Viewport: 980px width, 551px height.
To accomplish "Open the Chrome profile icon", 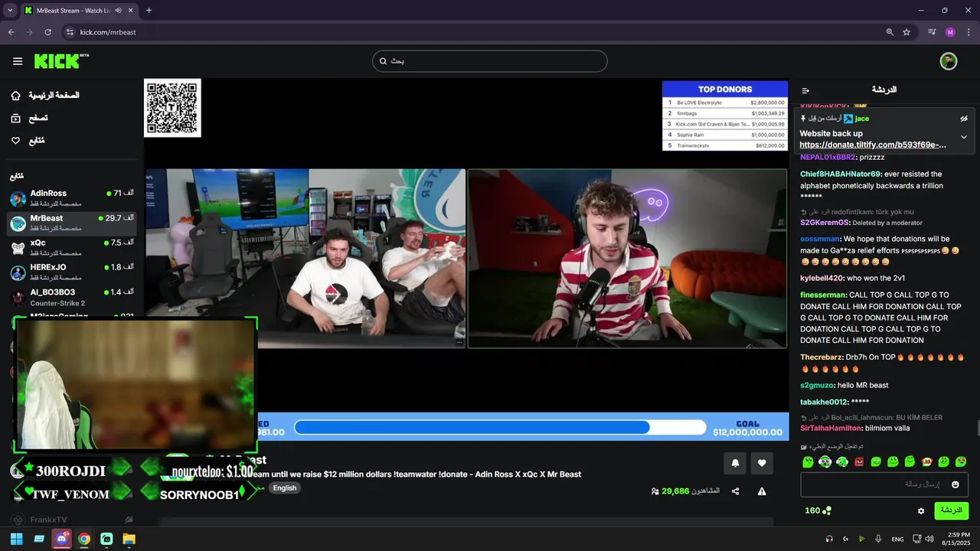I will click(950, 32).
